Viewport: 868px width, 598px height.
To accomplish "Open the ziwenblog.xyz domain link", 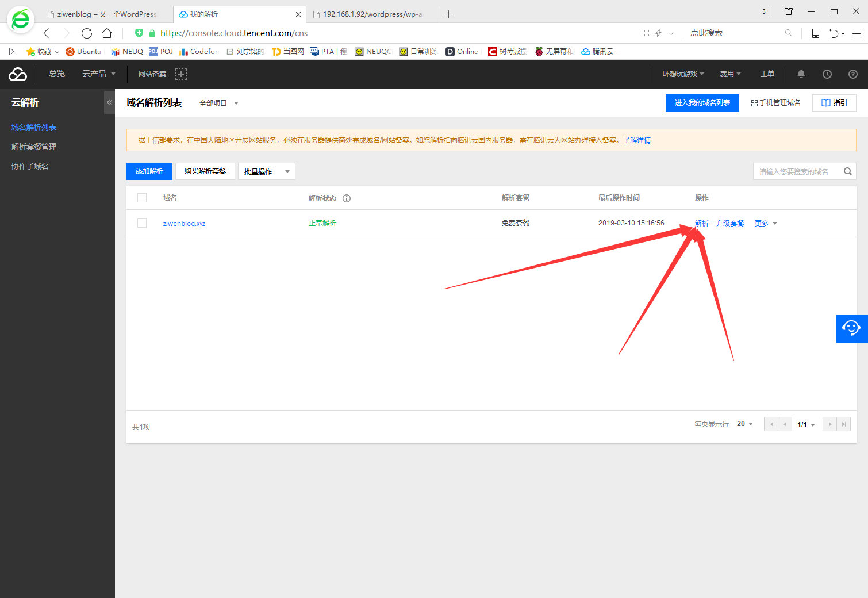I will pos(184,224).
